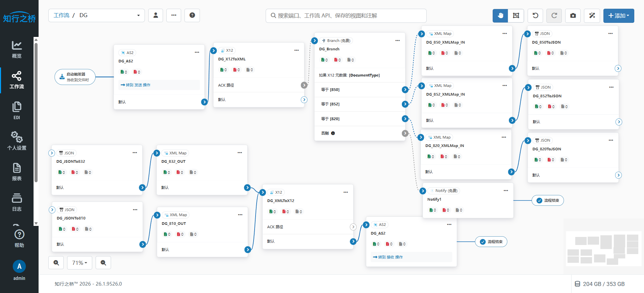
Task: Open the DG_Branch connector options menu
Action: point(397,41)
